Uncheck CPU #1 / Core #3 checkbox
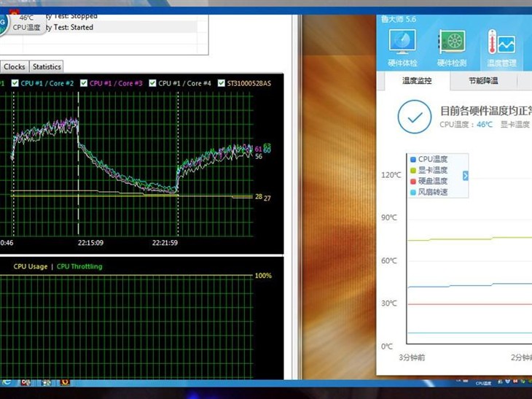This screenshot has height=399, width=532. pyautogui.click(x=84, y=83)
